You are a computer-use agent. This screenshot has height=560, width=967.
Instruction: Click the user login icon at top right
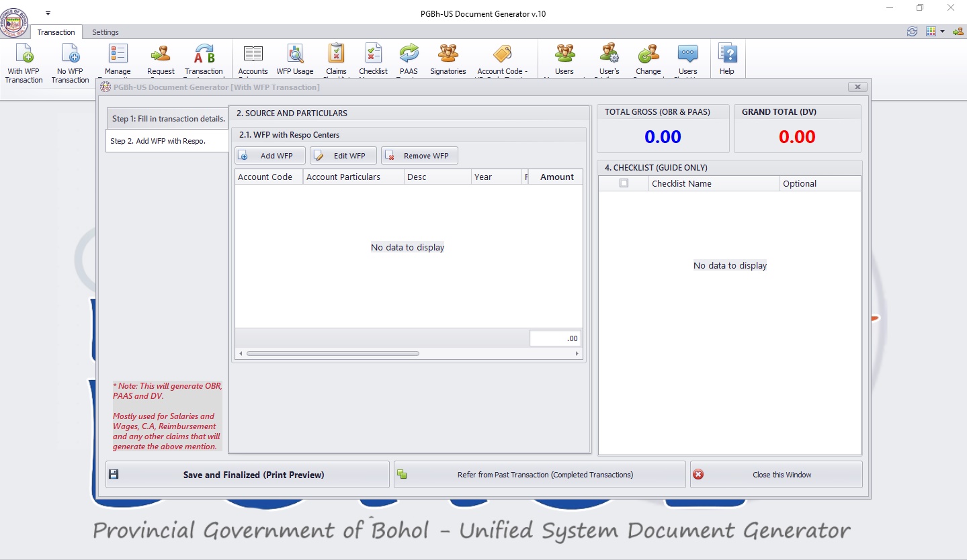click(x=958, y=32)
